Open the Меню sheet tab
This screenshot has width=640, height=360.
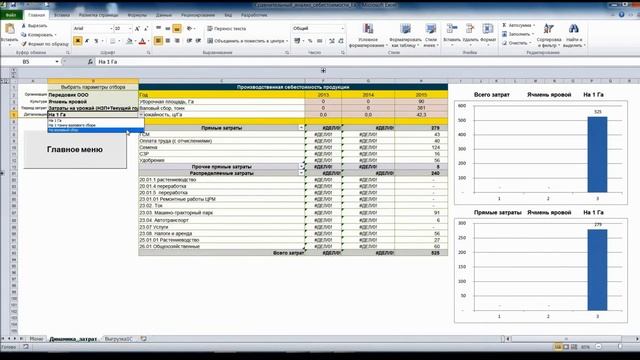36,339
